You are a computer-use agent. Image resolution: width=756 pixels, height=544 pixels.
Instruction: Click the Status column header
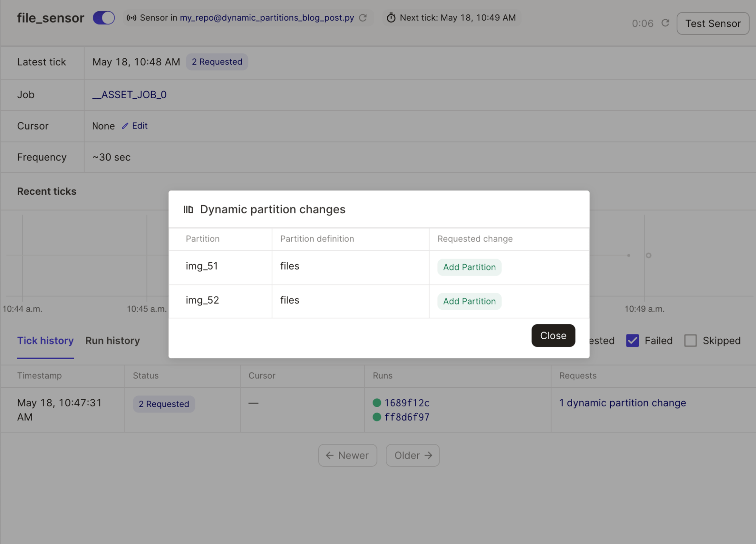click(x=146, y=375)
